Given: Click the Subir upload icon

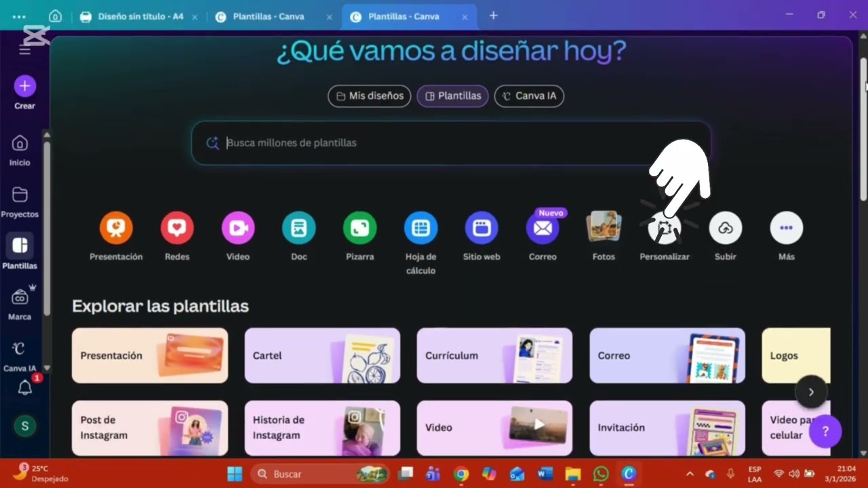Looking at the screenshot, I should coord(726,228).
